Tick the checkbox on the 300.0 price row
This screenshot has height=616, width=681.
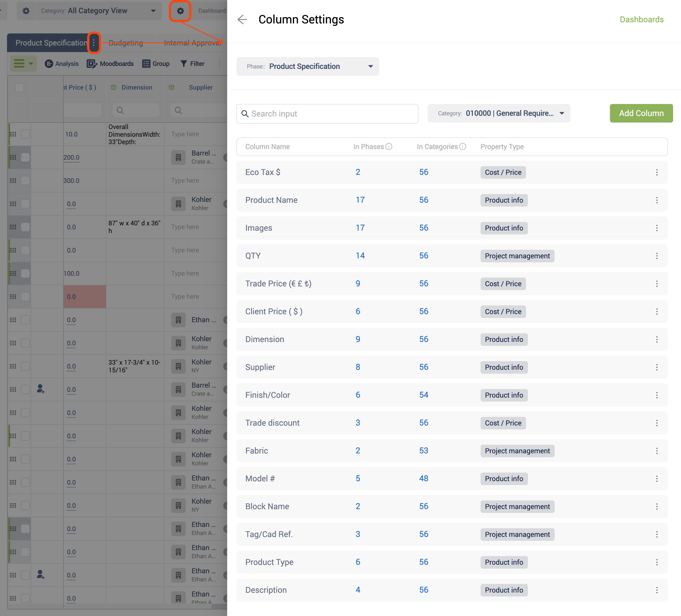coord(25,181)
